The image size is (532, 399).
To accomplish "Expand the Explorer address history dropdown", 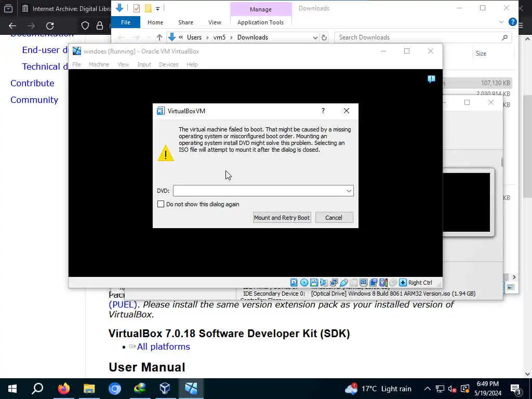I will (x=315, y=37).
